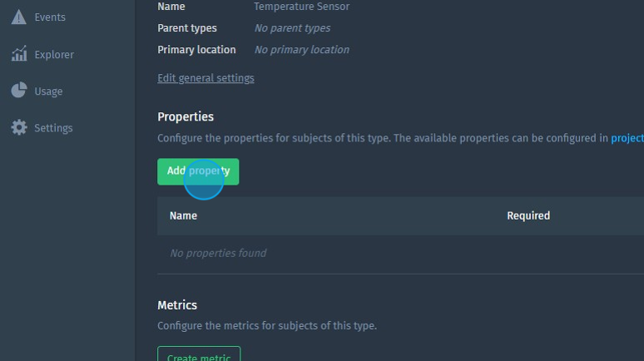This screenshot has height=361, width=644.
Task: Open the Settings menu label
Action: click(53, 128)
